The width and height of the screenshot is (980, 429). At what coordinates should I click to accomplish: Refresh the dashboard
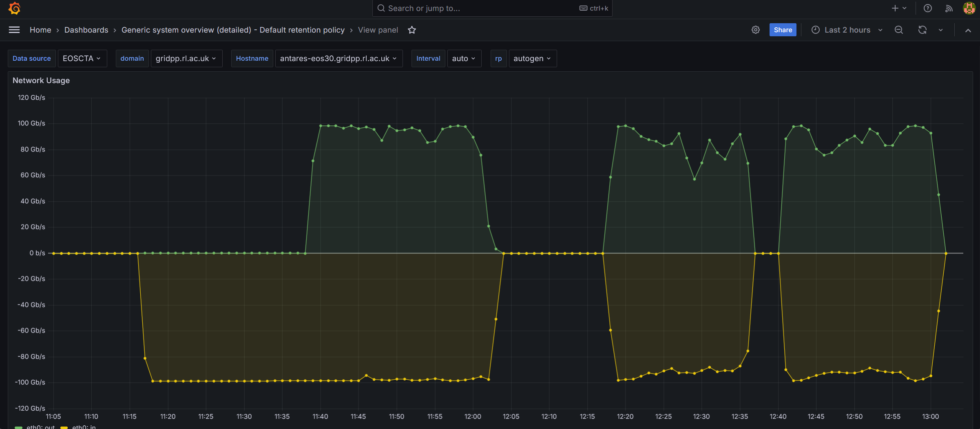(922, 30)
